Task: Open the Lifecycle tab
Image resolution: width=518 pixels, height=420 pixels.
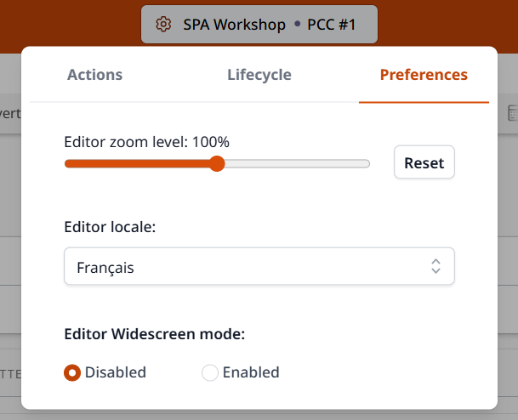Action: click(259, 75)
